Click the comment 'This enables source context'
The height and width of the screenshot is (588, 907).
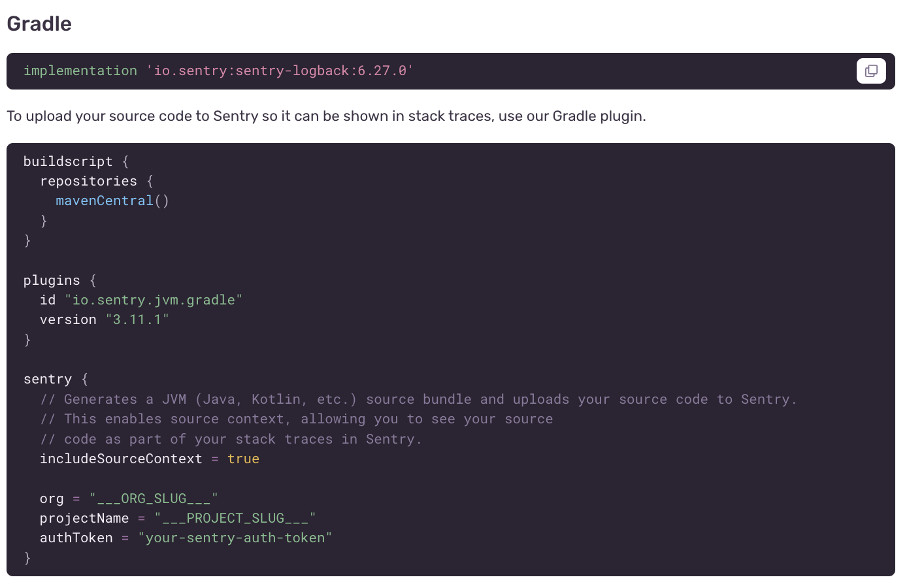click(297, 419)
